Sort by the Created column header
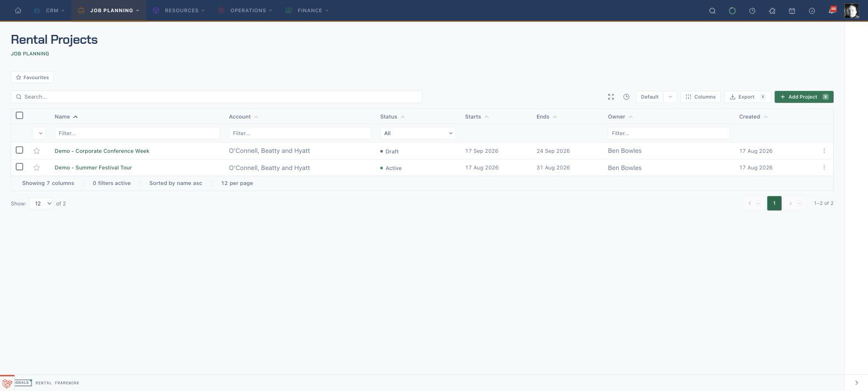The height and width of the screenshot is (391, 868). coord(753,117)
